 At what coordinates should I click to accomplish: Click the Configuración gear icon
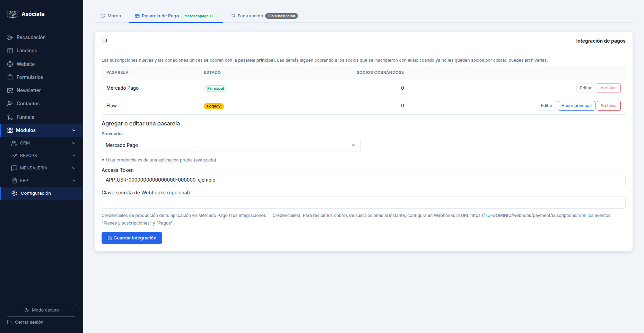coord(14,193)
